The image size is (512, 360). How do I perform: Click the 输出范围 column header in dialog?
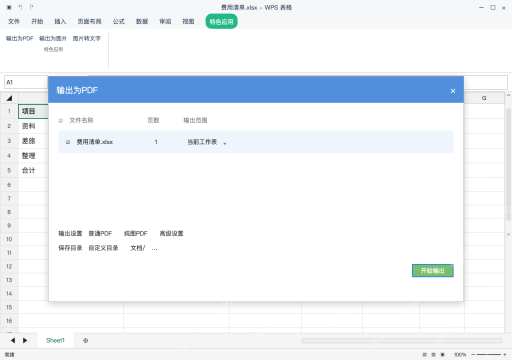click(x=195, y=120)
